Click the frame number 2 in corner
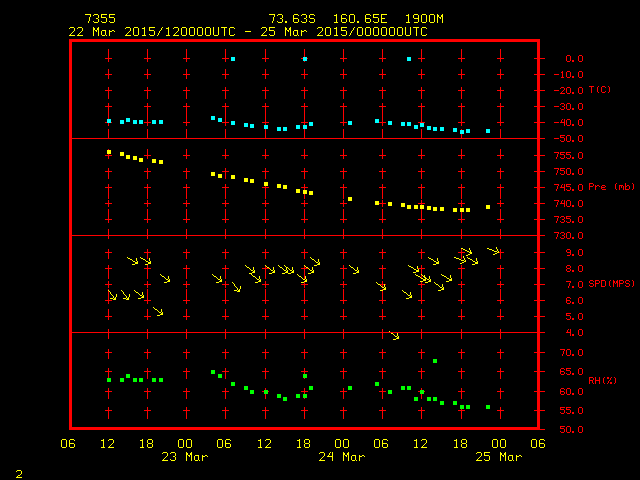The image size is (640, 480). click(x=19, y=471)
